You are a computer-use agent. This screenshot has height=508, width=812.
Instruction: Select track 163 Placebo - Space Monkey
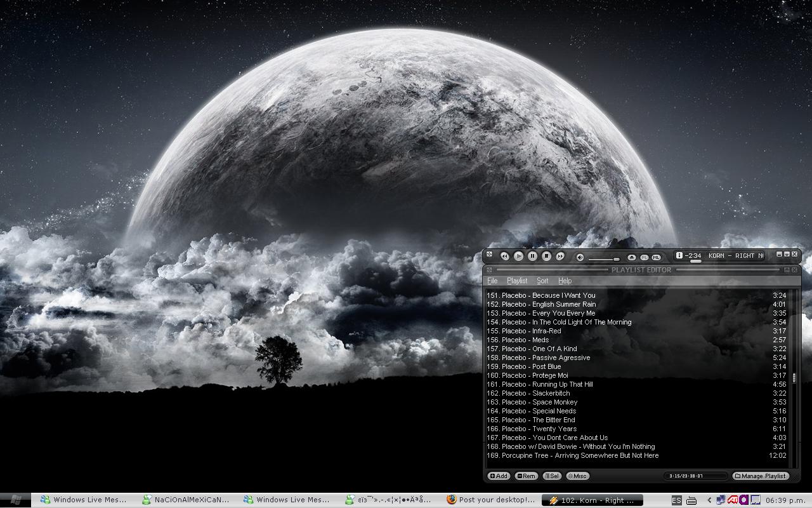tap(636, 402)
